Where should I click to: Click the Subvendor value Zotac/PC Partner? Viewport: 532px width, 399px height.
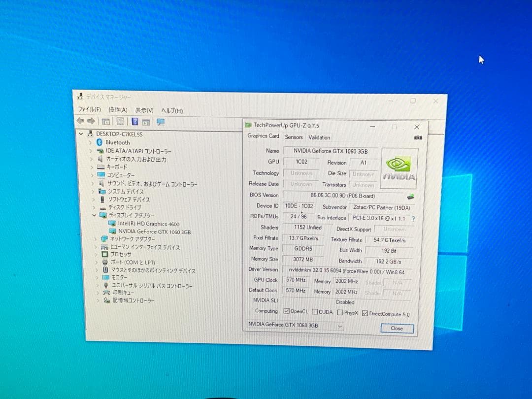pyautogui.click(x=382, y=207)
